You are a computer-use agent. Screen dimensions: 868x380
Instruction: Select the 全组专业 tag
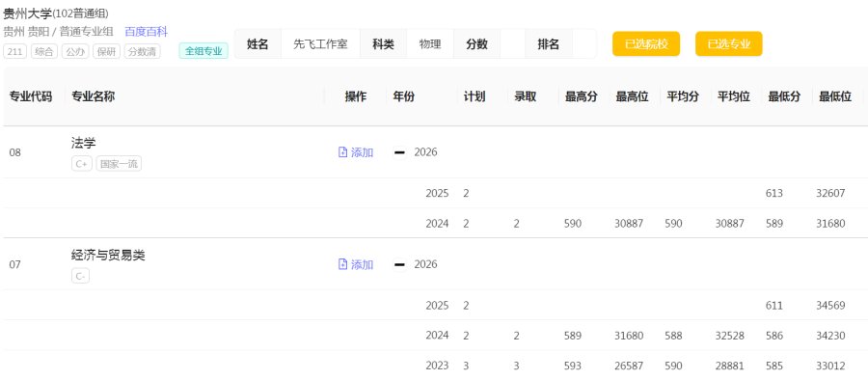click(203, 51)
